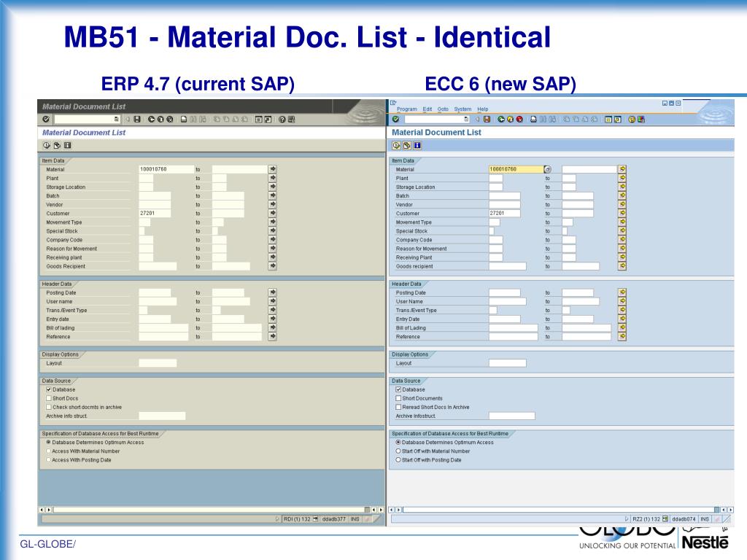Click 'ddadb377' server name in ERP 4.7 status bar
This screenshot has width=747, height=560.
click(x=334, y=519)
